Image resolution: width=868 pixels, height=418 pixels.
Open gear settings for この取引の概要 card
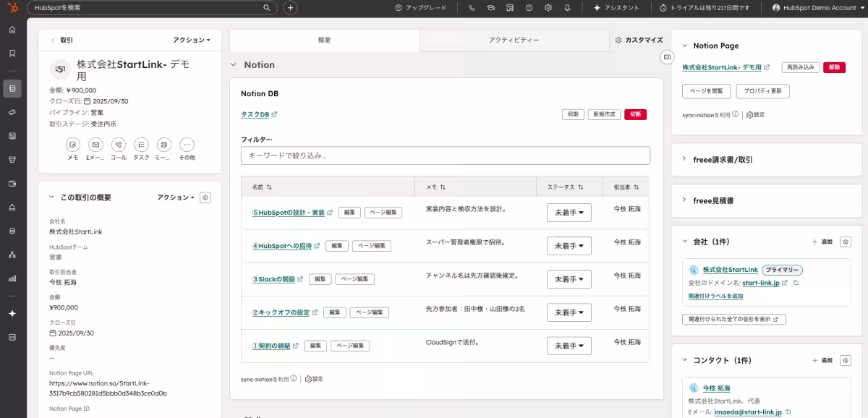[205, 197]
